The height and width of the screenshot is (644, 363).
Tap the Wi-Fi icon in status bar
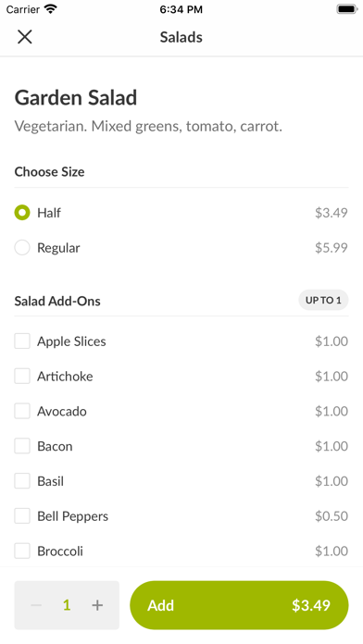coord(51,9)
